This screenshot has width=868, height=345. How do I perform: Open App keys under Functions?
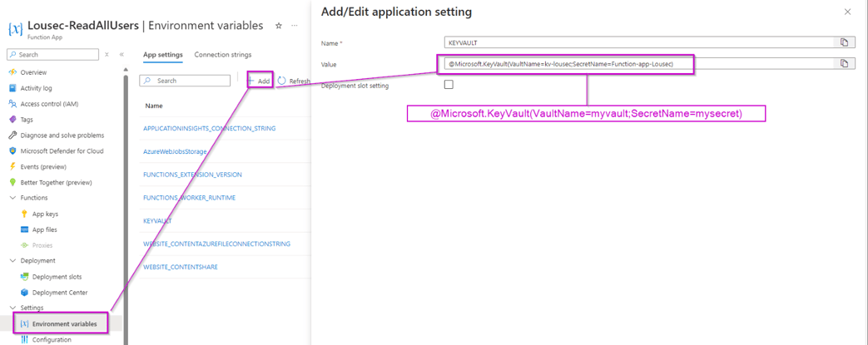(45, 214)
